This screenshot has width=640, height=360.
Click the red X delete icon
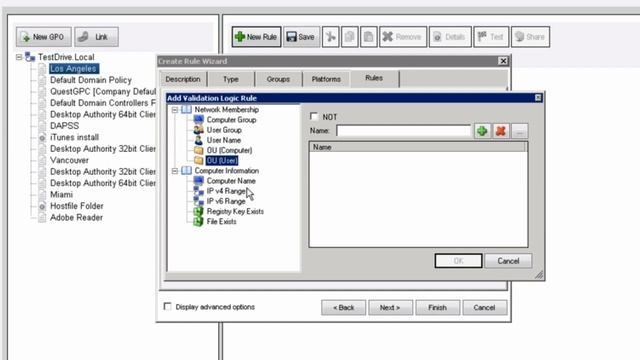501,131
